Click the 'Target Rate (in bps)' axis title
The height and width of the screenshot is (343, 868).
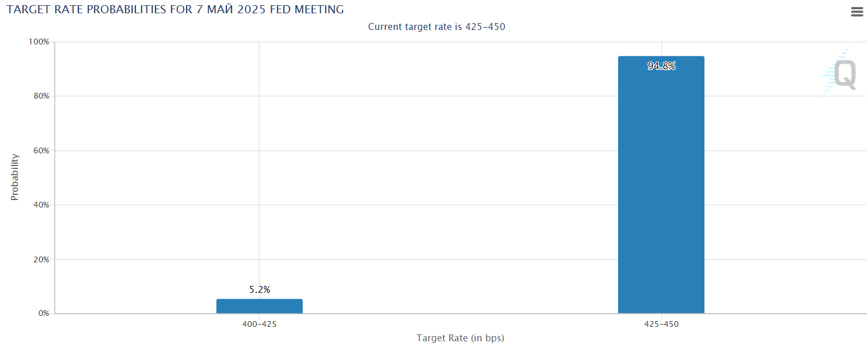[460, 338]
